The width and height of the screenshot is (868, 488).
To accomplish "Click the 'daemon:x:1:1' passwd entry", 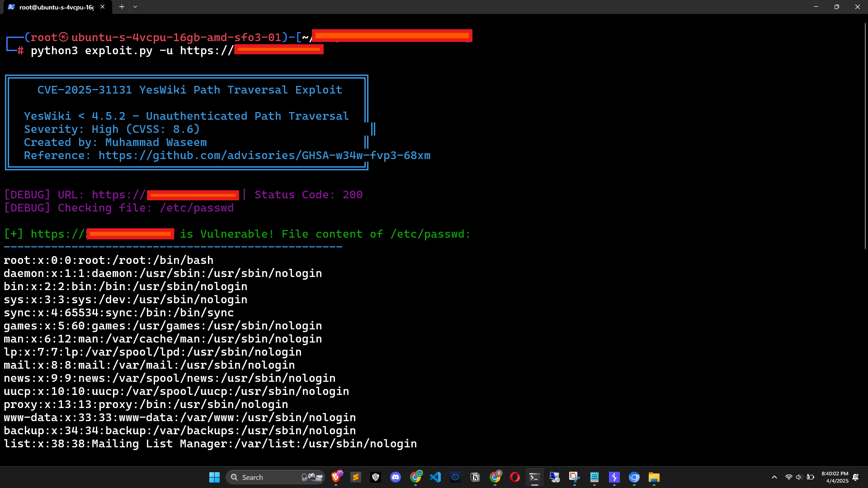I will click(x=163, y=273).
